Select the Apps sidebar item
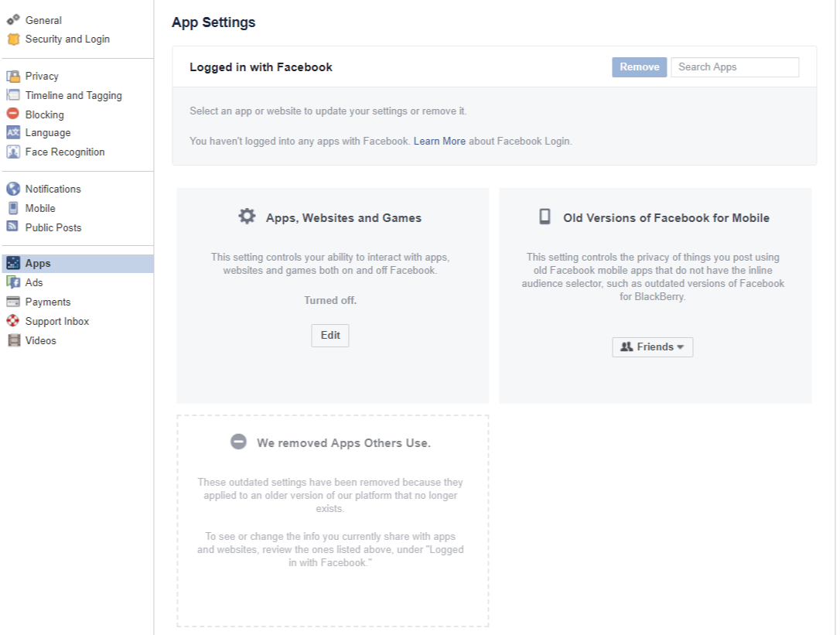 [77, 263]
